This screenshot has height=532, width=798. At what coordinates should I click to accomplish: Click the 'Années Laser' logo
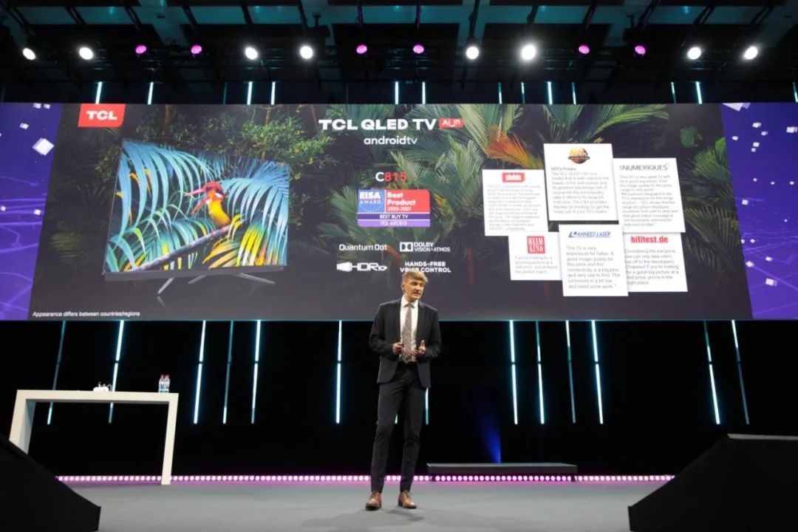[x=589, y=235]
